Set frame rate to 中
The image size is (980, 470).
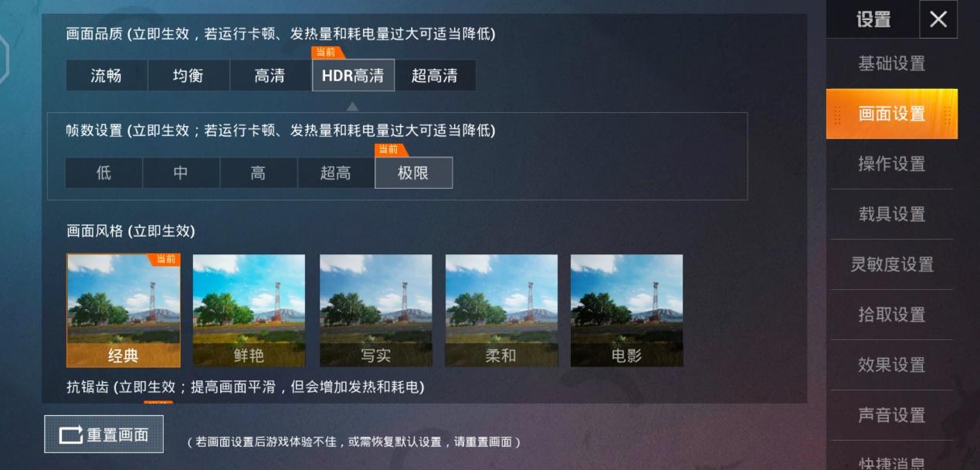coord(181,173)
